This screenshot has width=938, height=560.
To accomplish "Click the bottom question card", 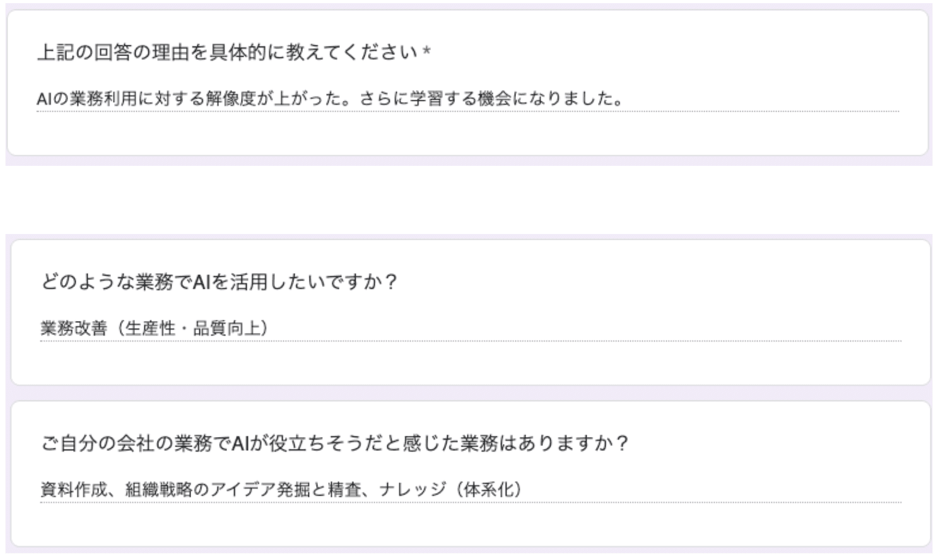I will [x=467, y=470].
